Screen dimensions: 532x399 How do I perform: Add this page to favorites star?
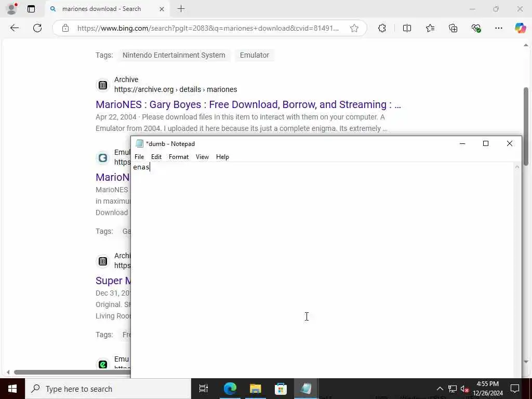(354, 28)
